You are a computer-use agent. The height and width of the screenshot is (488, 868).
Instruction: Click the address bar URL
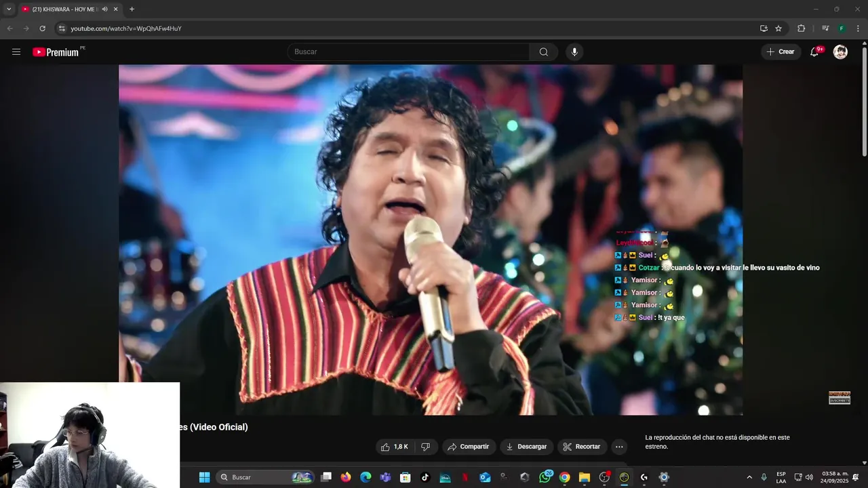pyautogui.click(x=126, y=28)
